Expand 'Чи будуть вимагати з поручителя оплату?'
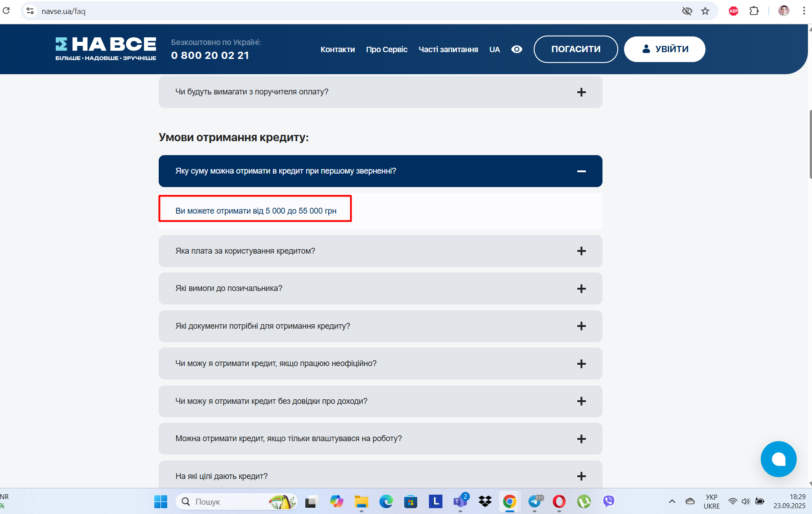The image size is (812, 514). coord(380,92)
